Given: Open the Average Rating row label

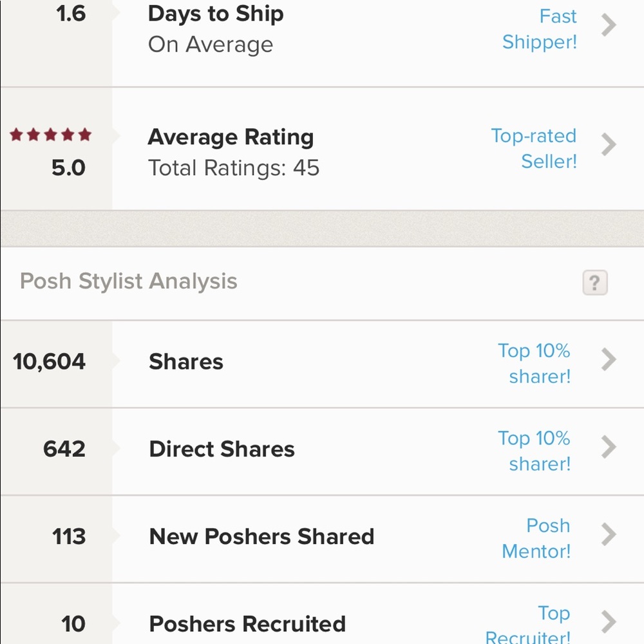Looking at the screenshot, I should pos(231,137).
